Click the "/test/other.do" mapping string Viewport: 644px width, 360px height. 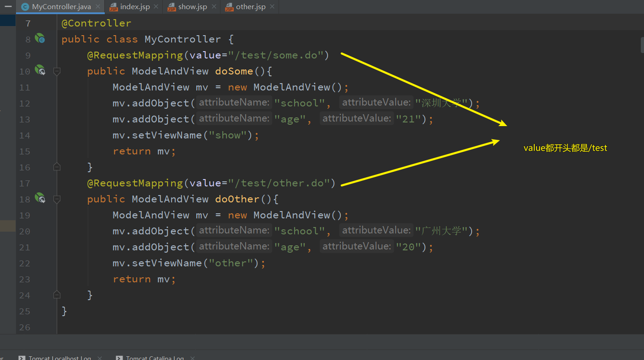click(x=279, y=183)
